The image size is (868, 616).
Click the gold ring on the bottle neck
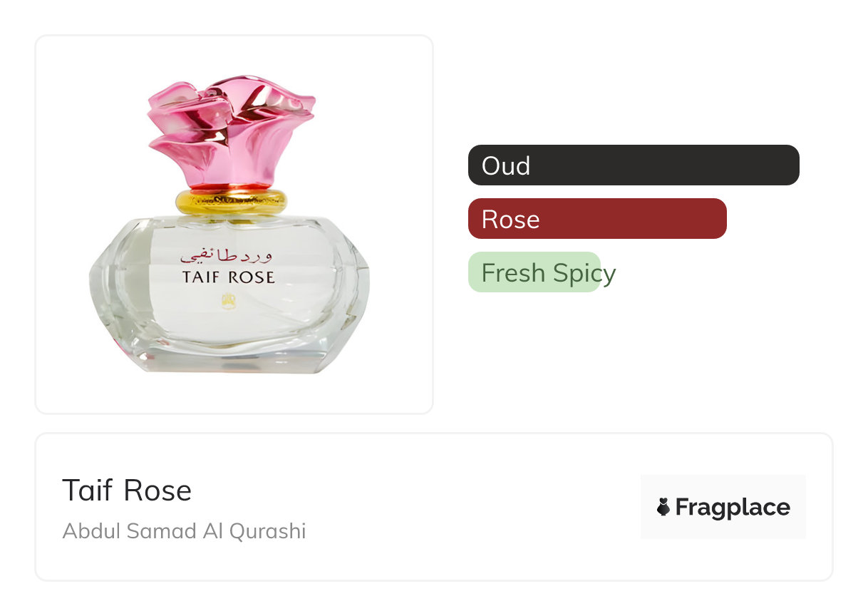[231, 202]
